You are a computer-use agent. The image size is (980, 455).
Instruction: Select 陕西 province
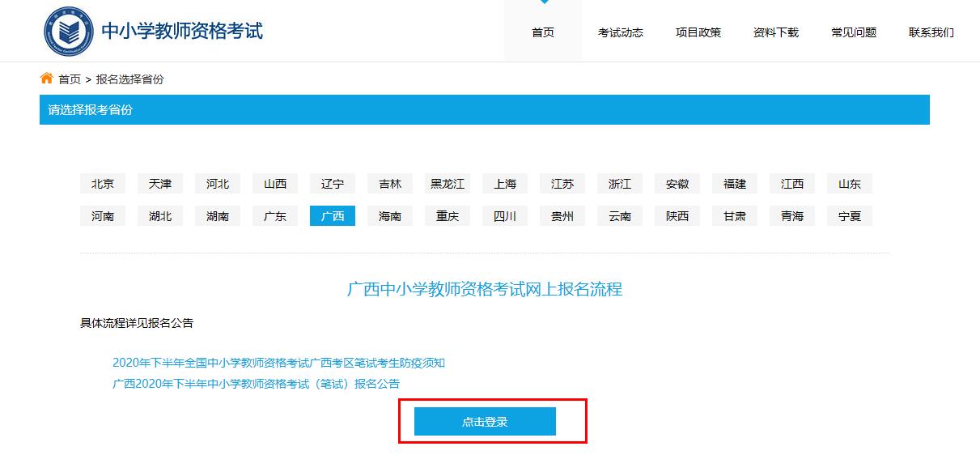click(x=677, y=216)
